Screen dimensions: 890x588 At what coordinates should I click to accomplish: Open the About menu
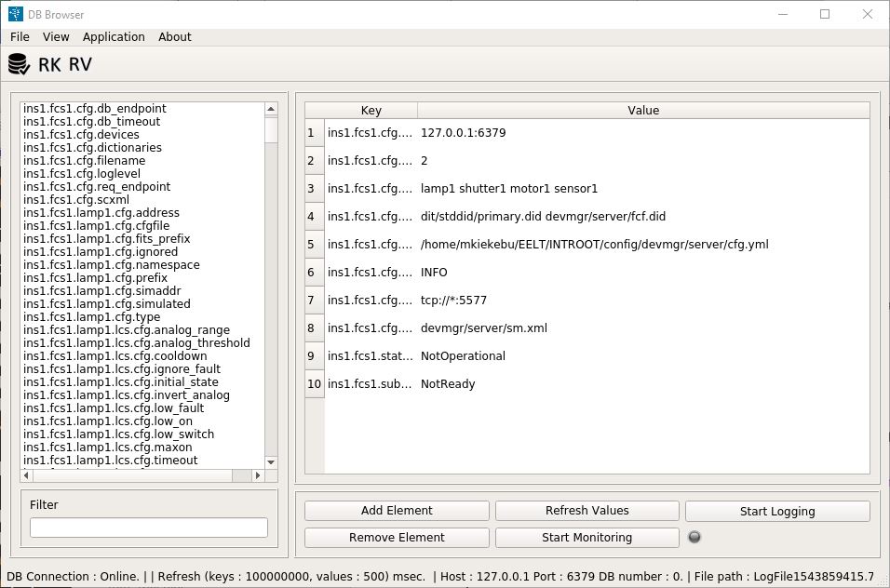tap(174, 37)
